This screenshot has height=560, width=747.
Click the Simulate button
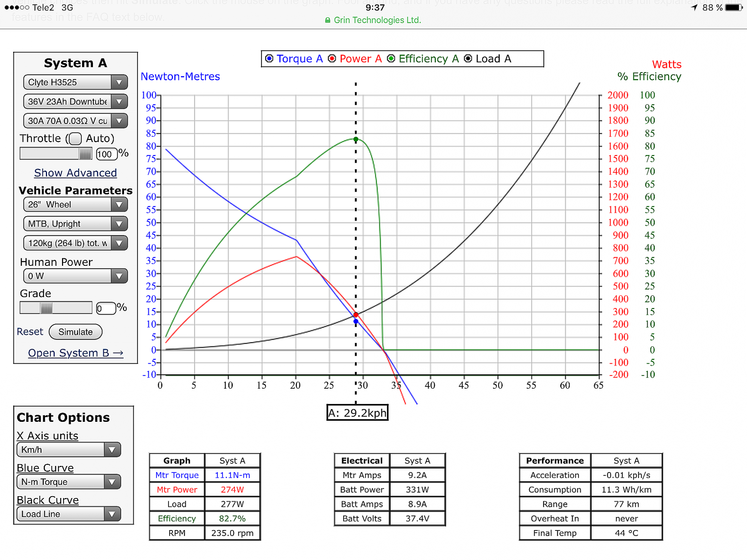pos(75,332)
